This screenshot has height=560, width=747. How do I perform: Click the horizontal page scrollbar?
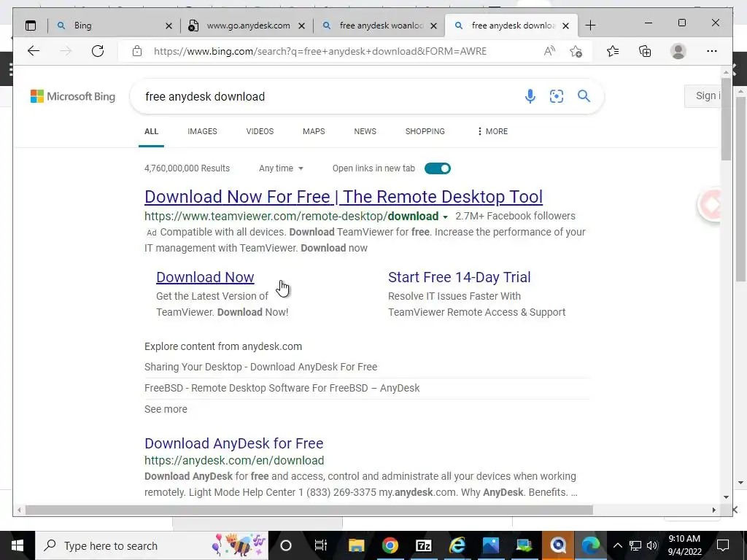click(309, 510)
